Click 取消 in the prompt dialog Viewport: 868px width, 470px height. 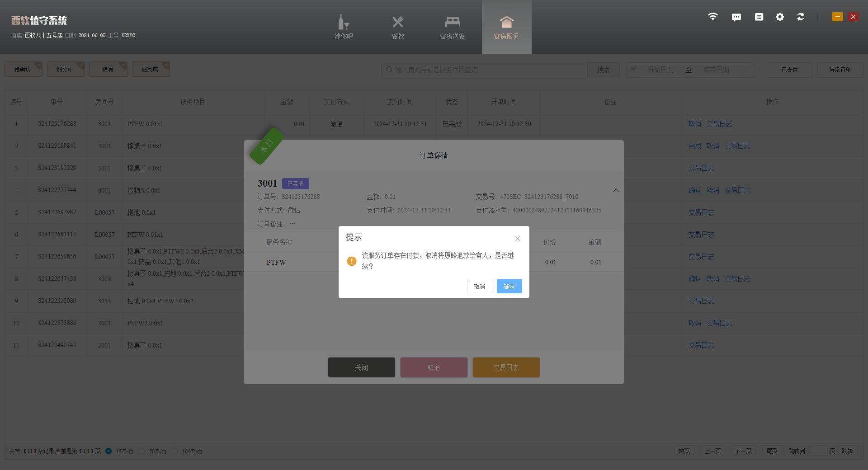[479, 286]
